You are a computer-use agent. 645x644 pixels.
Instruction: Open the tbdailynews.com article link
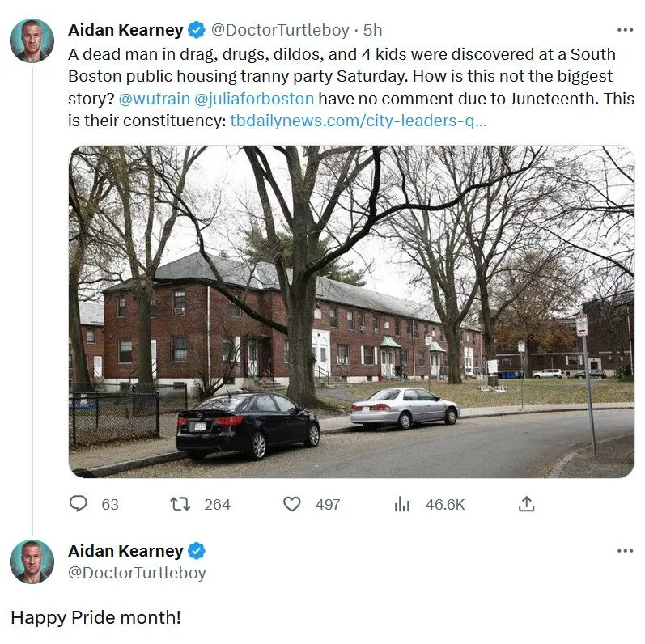pyautogui.click(x=359, y=121)
